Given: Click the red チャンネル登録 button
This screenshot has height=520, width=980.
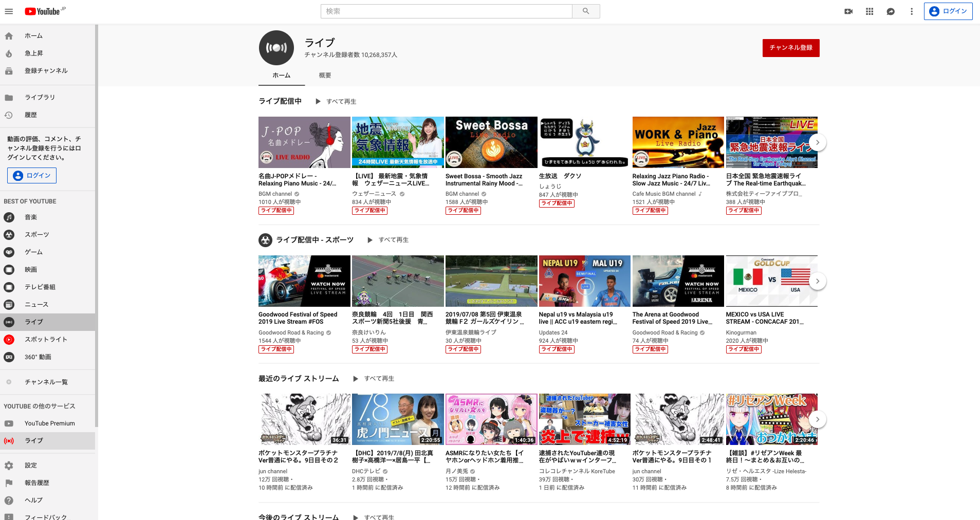Looking at the screenshot, I should (x=791, y=48).
